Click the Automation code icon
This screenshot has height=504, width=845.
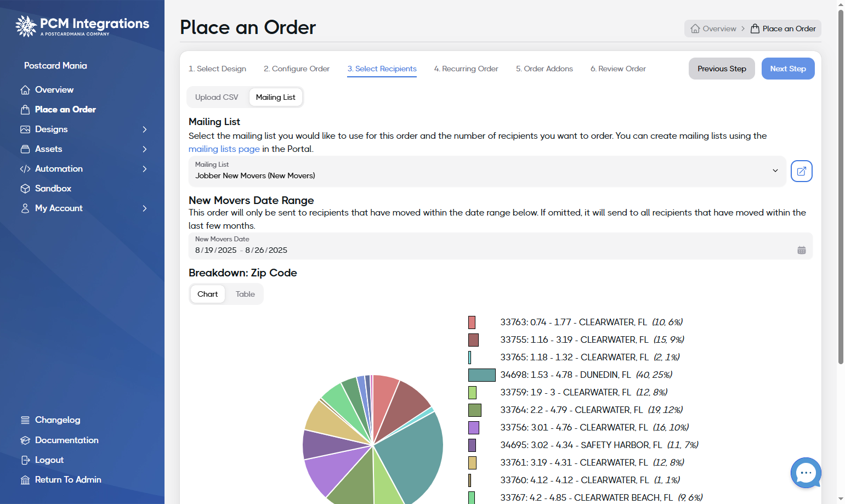point(25,169)
